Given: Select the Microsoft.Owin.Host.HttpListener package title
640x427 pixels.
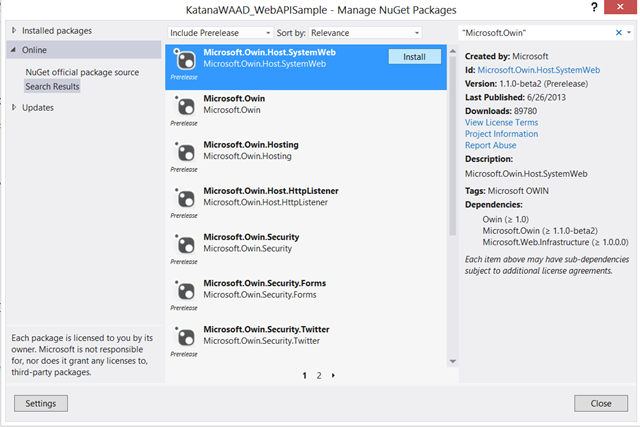Looking at the screenshot, I should 271,191.
